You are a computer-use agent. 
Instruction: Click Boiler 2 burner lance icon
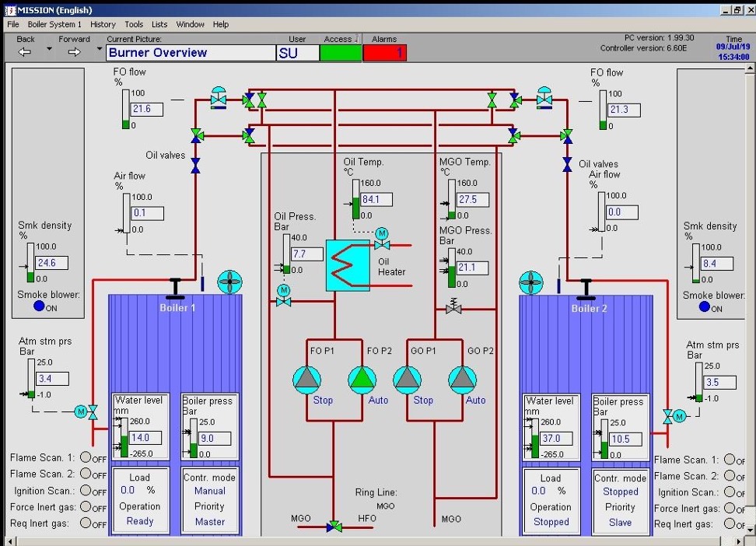coord(586,289)
